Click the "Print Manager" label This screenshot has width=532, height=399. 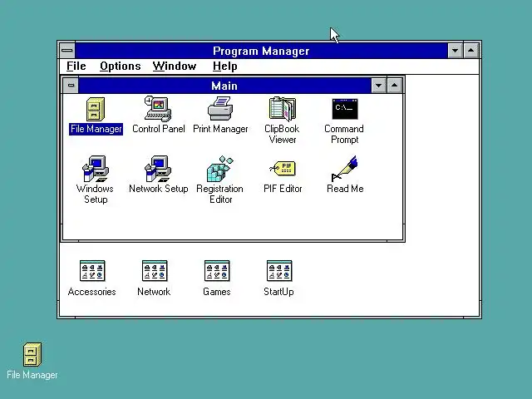[220, 129]
